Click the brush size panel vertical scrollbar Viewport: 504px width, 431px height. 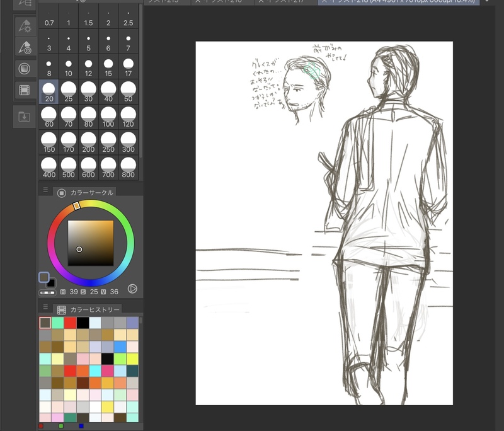point(140,81)
